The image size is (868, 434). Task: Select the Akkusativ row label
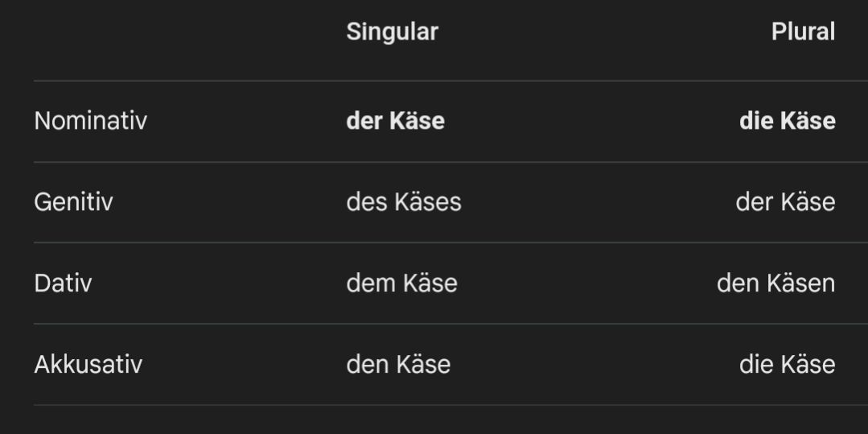tap(88, 365)
